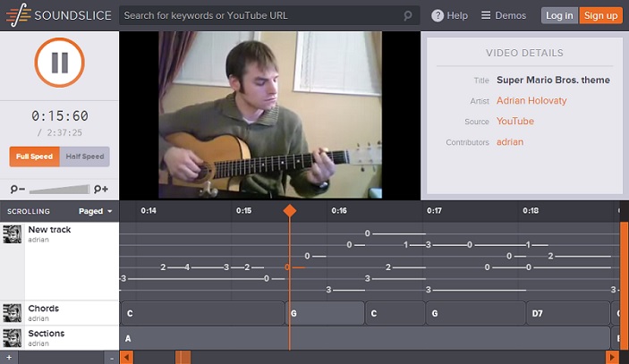The width and height of the screenshot is (629, 364).
Task: Remove a track with the minus button
Action: pyautogui.click(x=112, y=358)
